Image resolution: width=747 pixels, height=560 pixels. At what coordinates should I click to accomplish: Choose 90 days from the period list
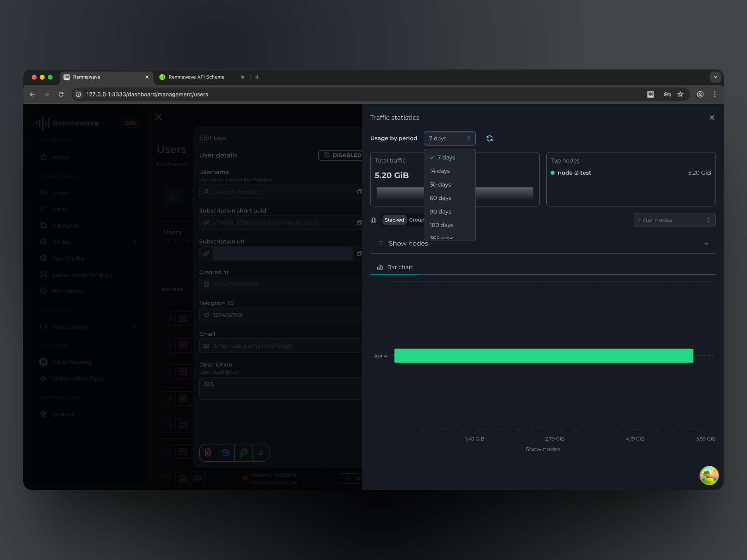coord(449,212)
